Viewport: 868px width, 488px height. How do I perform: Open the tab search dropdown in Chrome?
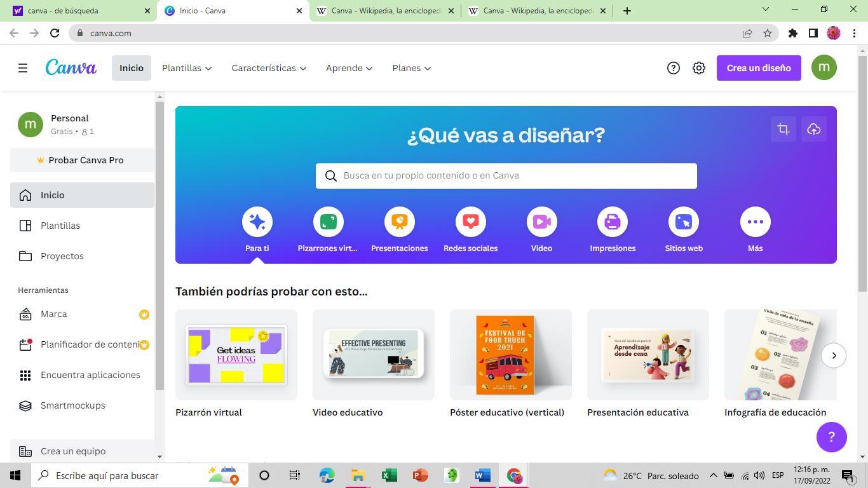[x=765, y=10]
